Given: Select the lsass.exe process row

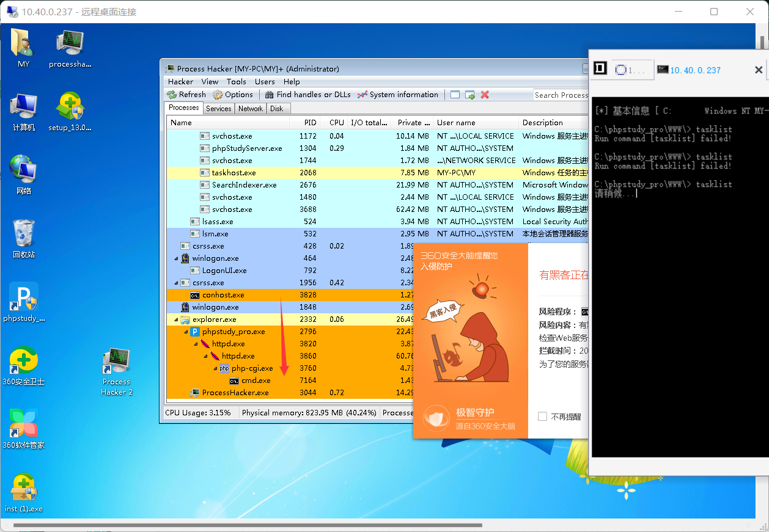Looking at the screenshot, I should click(378, 222).
